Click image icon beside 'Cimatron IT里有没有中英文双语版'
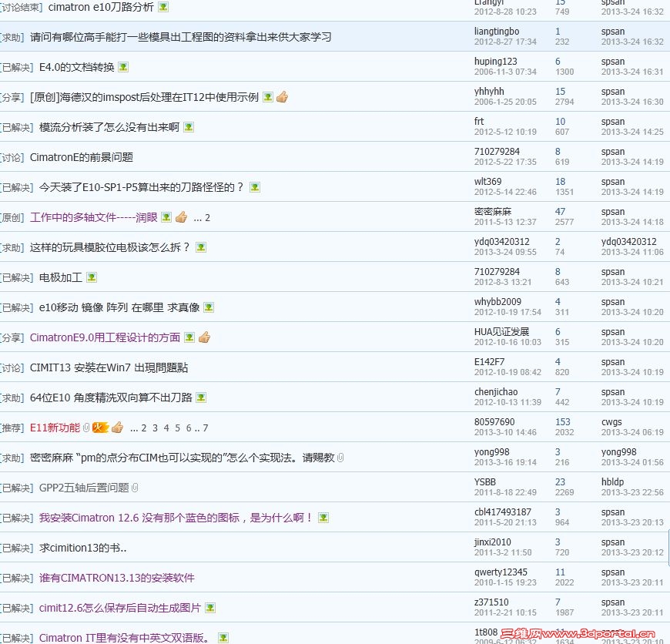Image resolution: width=670 pixels, height=644 pixels. (x=223, y=638)
